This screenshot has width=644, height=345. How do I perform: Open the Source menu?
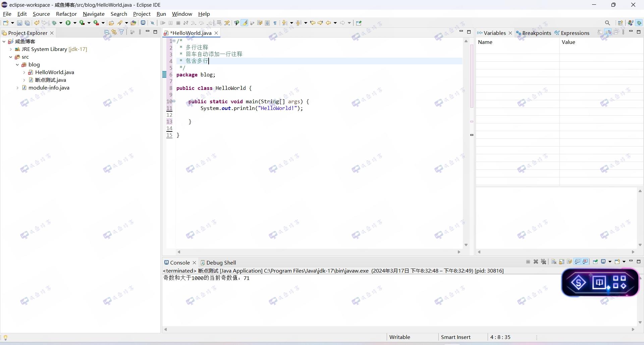point(41,14)
